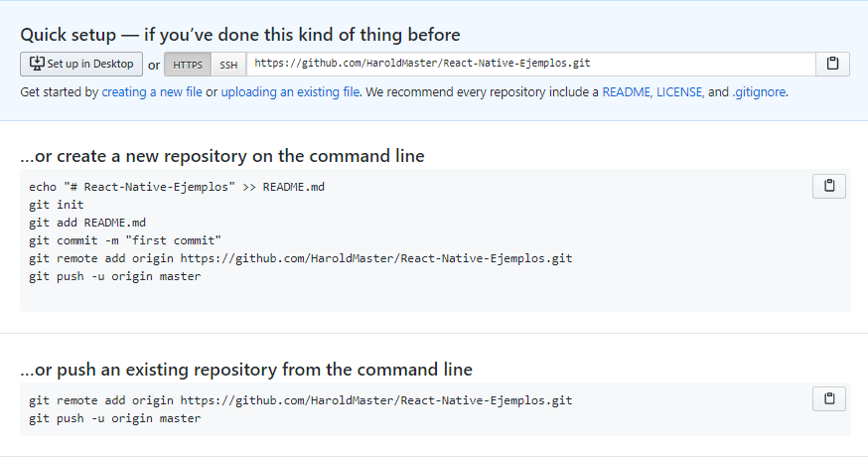Switch the clone URL to SSH

click(228, 65)
